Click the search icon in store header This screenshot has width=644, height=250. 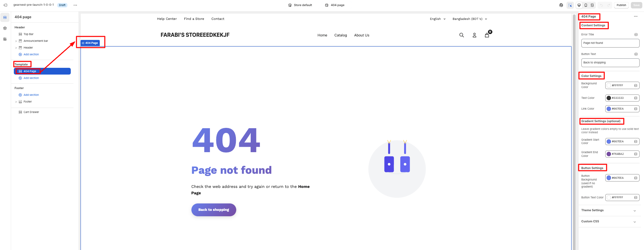pyautogui.click(x=461, y=35)
